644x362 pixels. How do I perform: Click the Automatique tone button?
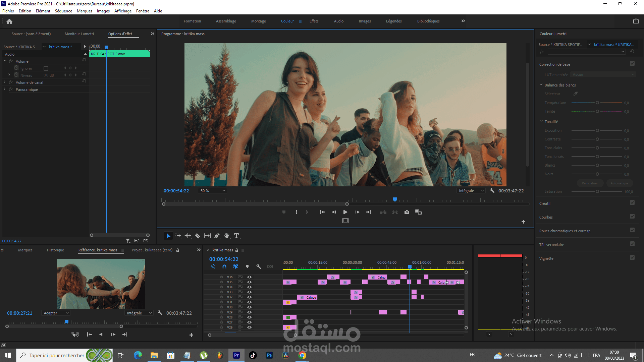pos(619,183)
